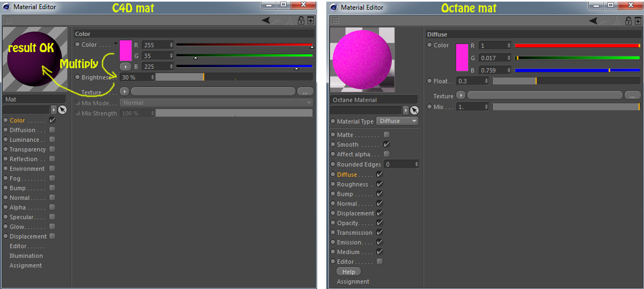644x289 pixels.
Task: Open the arrow dropdown beside the Mat search field
Action: pyautogui.click(x=53, y=110)
